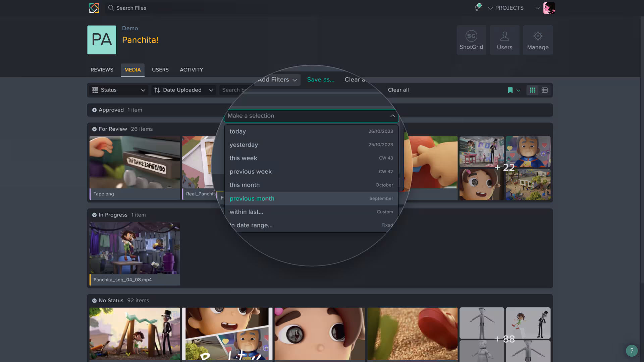Click the Search Files magnifier icon
This screenshot has width=644, height=362.
pyautogui.click(x=111, y=8)
